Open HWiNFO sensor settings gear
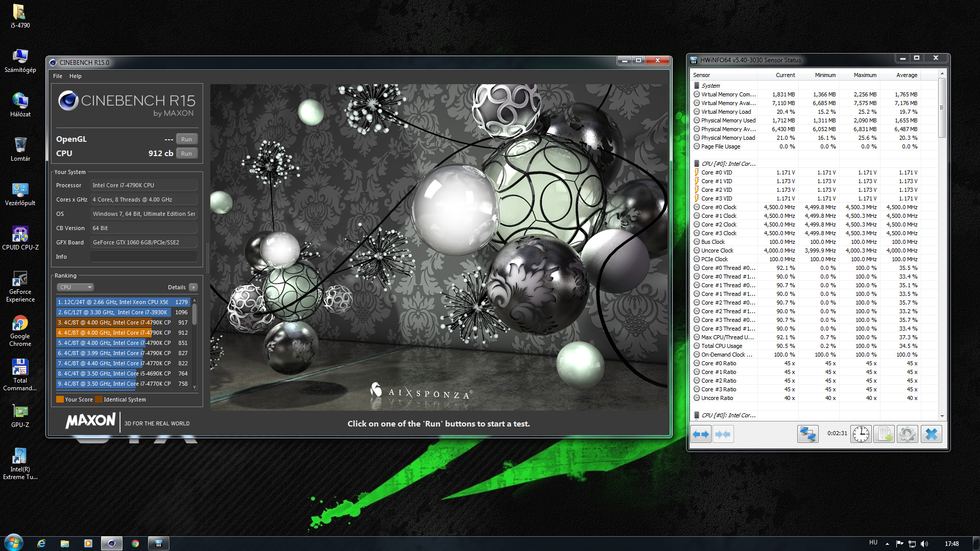This screenshot has height=551, width=980. pyautogui.click(x=908, y=434)
